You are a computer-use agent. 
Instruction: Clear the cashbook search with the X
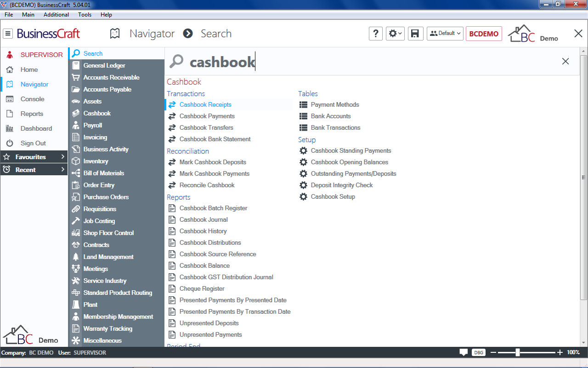(565, 61)
